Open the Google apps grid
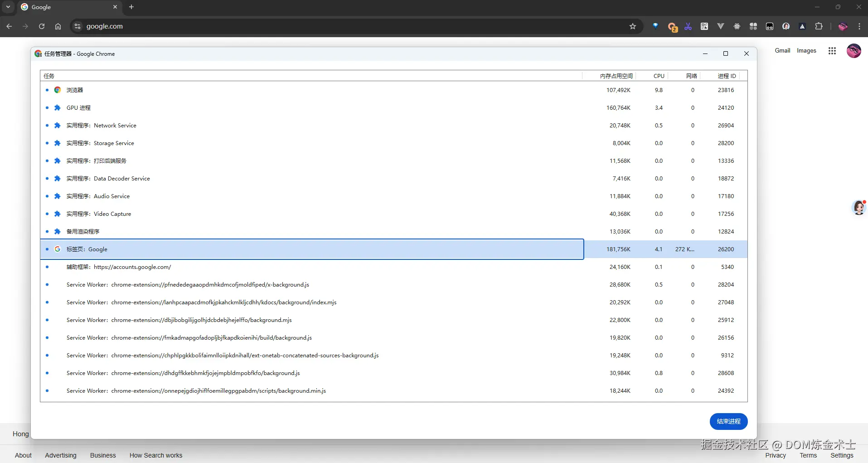Screen dimensions: 868x463 click(x=832, y=51)
